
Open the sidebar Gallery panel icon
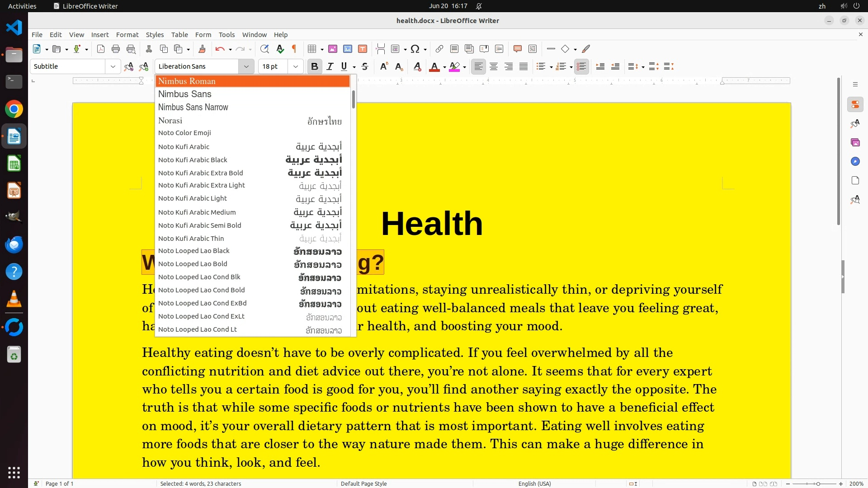(x=855, y=143)
